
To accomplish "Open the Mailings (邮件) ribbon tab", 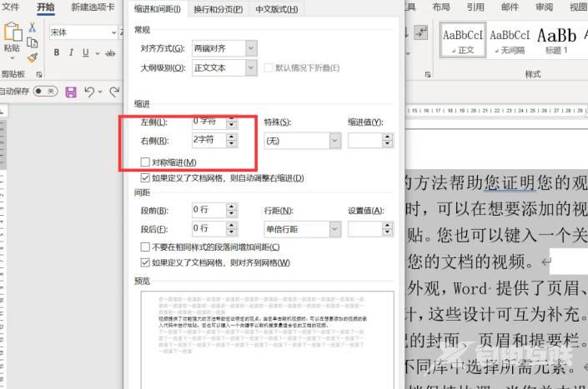I will 510,7.
